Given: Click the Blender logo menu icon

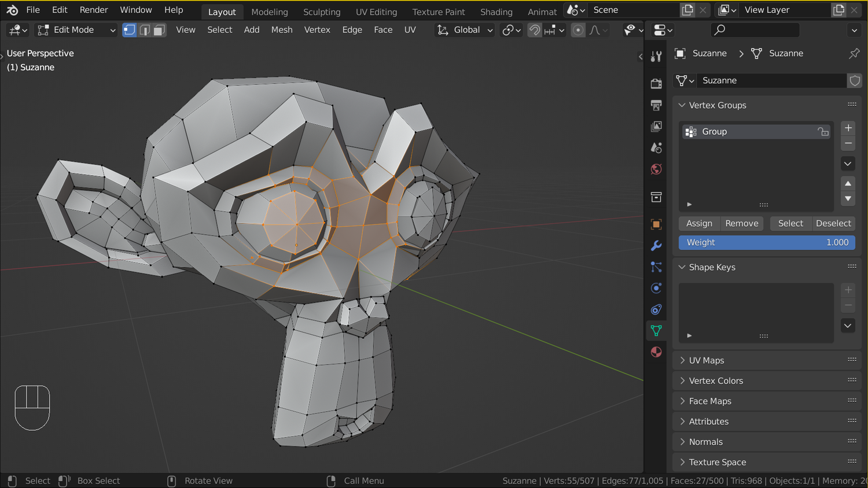Looking at the screenshot, I should [12, 10].
